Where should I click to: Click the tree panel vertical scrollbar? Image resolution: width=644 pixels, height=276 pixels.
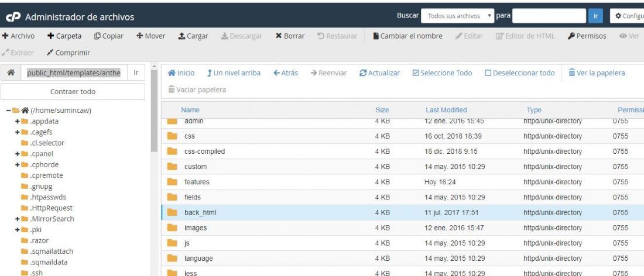pyautogui.click(x=154, y=111)
